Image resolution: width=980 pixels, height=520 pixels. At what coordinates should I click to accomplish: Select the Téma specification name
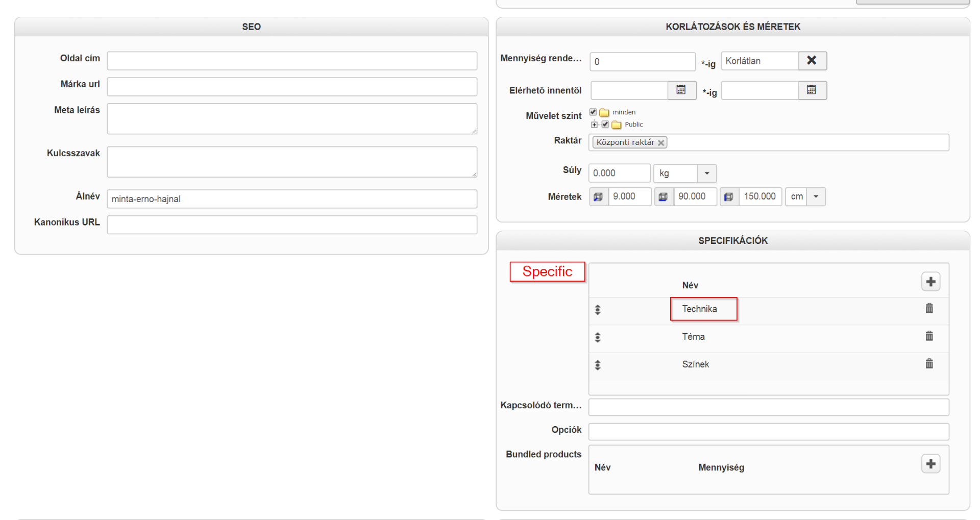pos(693,336)
